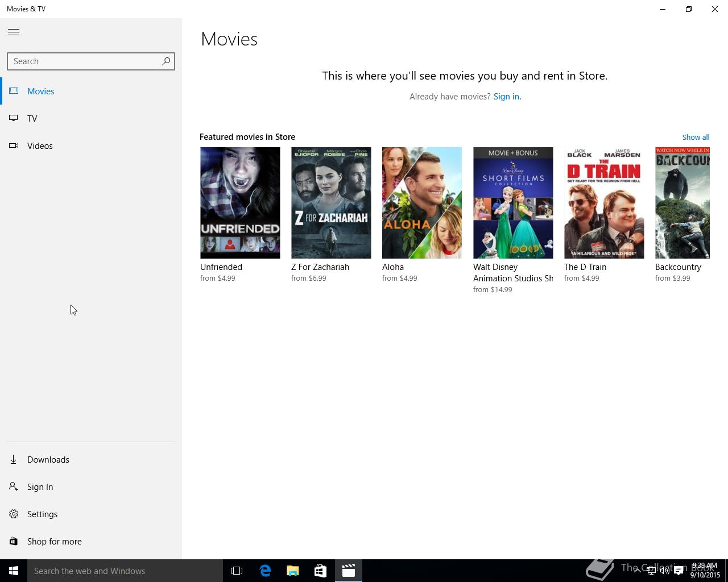Viewport: 728px width, 582px height.
Task: Click the Movies filmstrip icon in sidebar
Action: point(14,91)
